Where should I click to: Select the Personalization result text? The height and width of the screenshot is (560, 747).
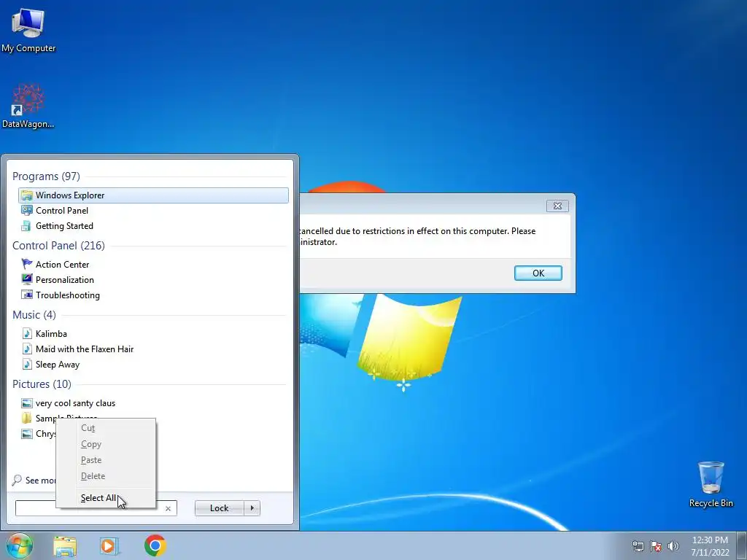(65, 279)
